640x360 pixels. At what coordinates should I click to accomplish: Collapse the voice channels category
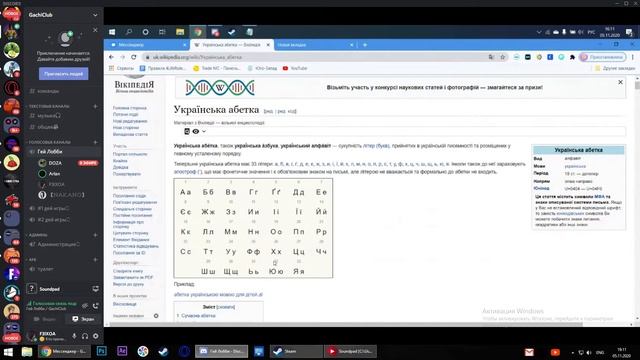click(x=49, y=142)
